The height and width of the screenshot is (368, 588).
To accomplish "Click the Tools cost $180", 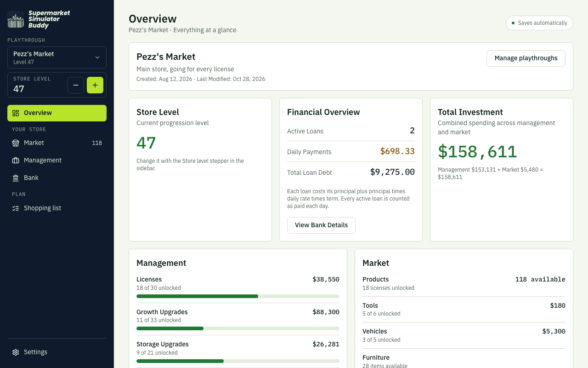I will 558,306.
